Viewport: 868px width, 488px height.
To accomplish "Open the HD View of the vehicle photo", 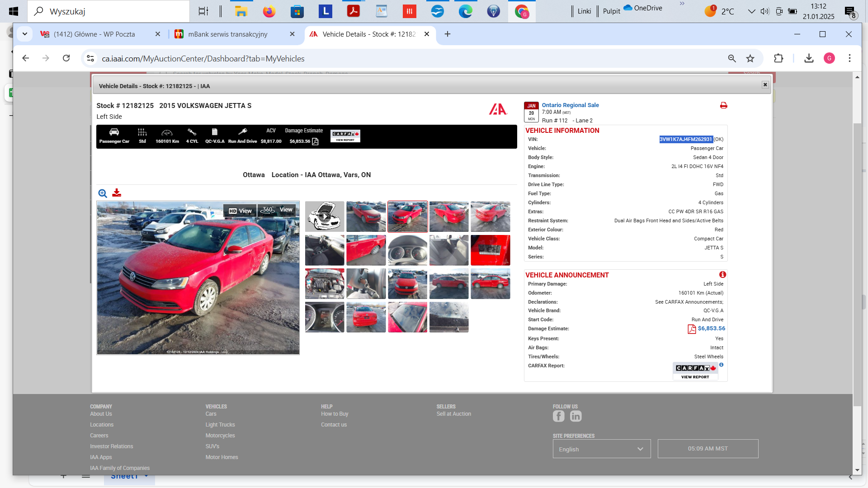I will pos(240,211).
